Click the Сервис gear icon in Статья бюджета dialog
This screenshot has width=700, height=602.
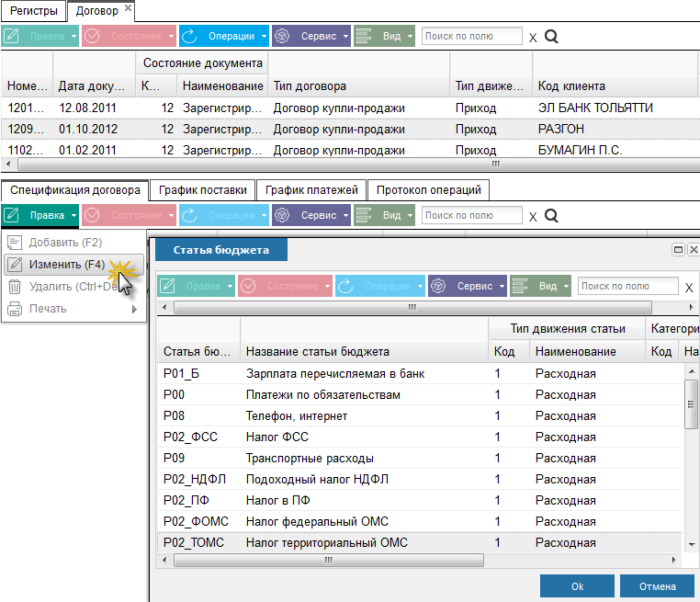click(438, 286)
